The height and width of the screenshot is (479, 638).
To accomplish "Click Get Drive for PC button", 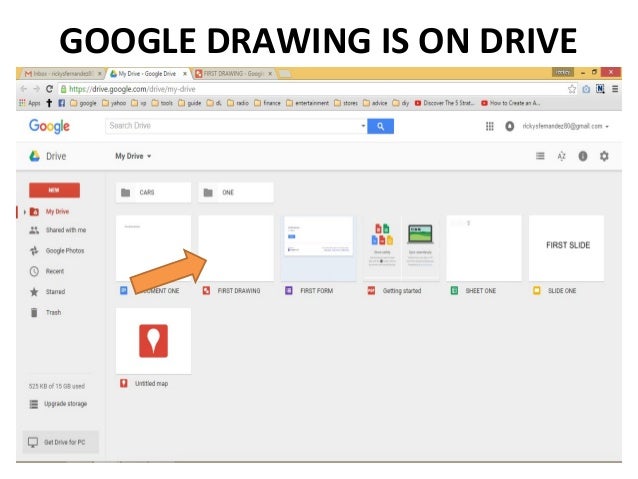I will pos(60,442).
